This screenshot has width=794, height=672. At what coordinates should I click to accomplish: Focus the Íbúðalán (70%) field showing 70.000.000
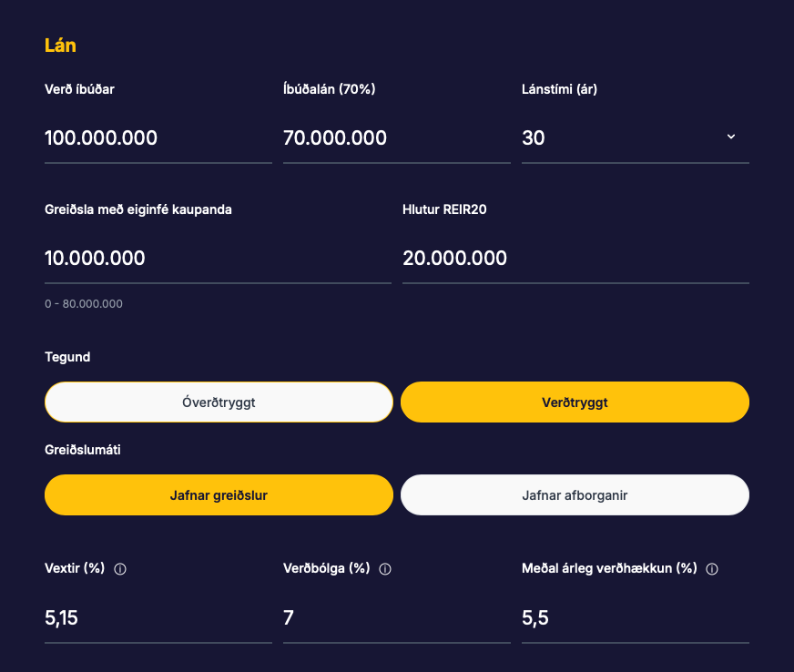[x=396, y=138]
